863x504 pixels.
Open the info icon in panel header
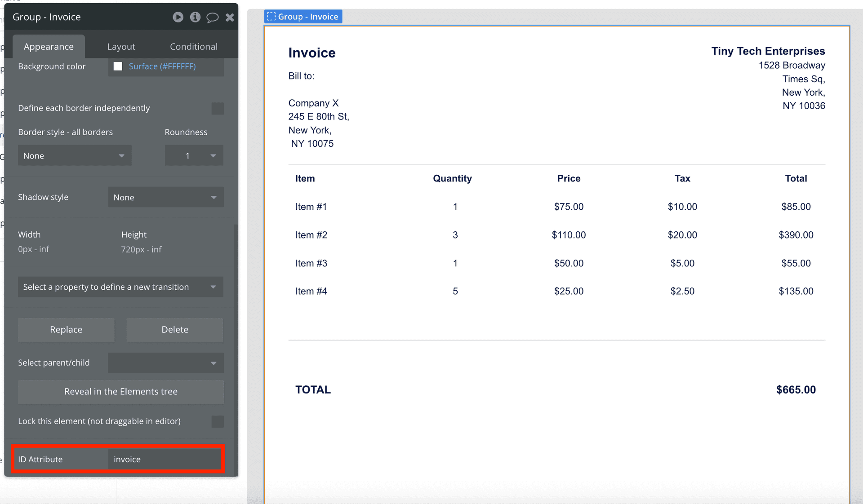tap(195, 17)
